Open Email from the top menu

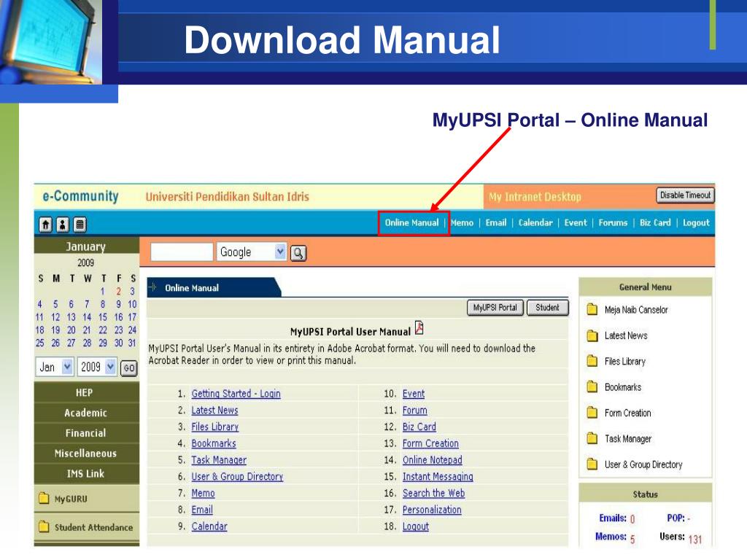tap(496, 222)
